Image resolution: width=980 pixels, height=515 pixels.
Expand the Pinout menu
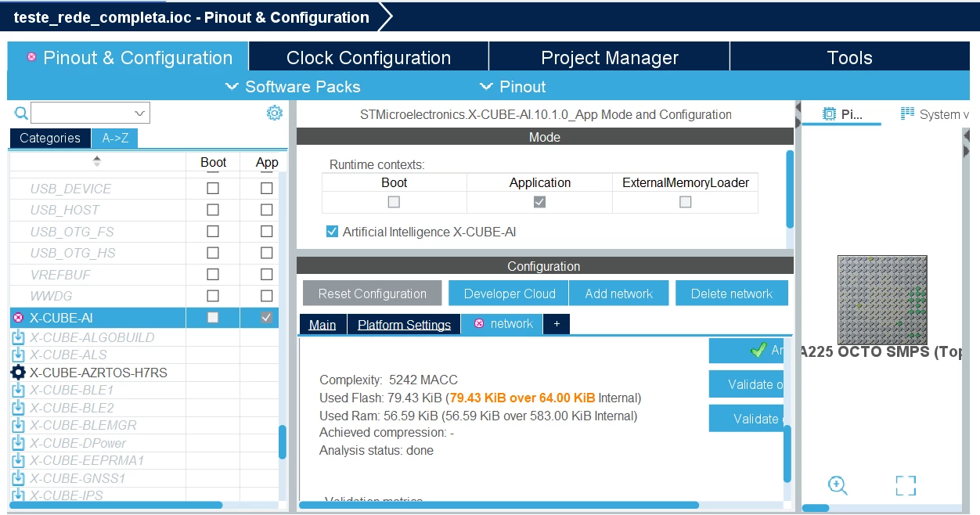(513, 87)
